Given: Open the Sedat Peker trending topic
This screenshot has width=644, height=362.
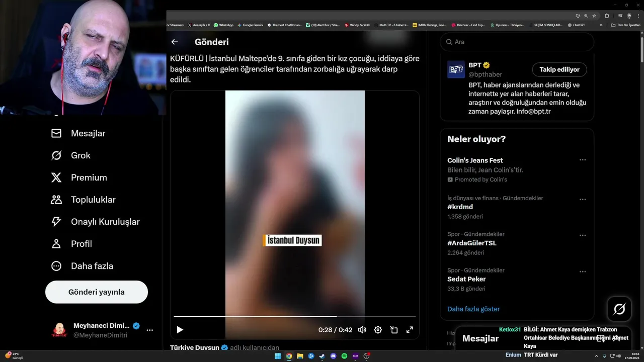Looking at the screenshot, I should click(x=517, y=280).
